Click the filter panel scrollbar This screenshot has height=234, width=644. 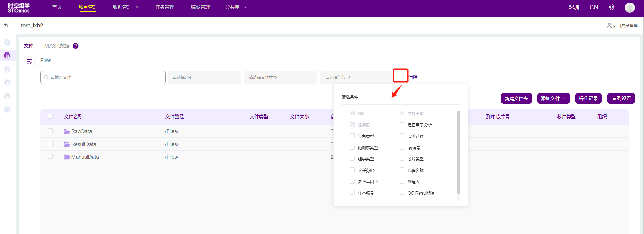coord(458,152)
